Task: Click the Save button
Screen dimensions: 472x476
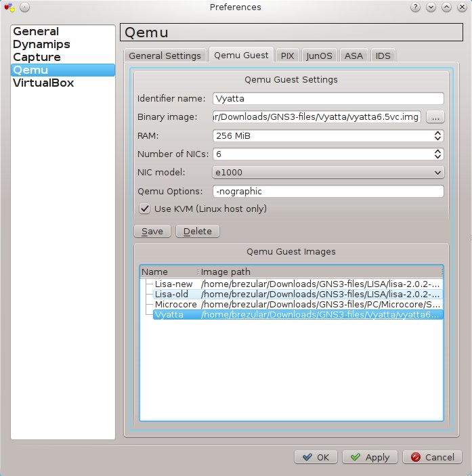Action: coord(152,232)
